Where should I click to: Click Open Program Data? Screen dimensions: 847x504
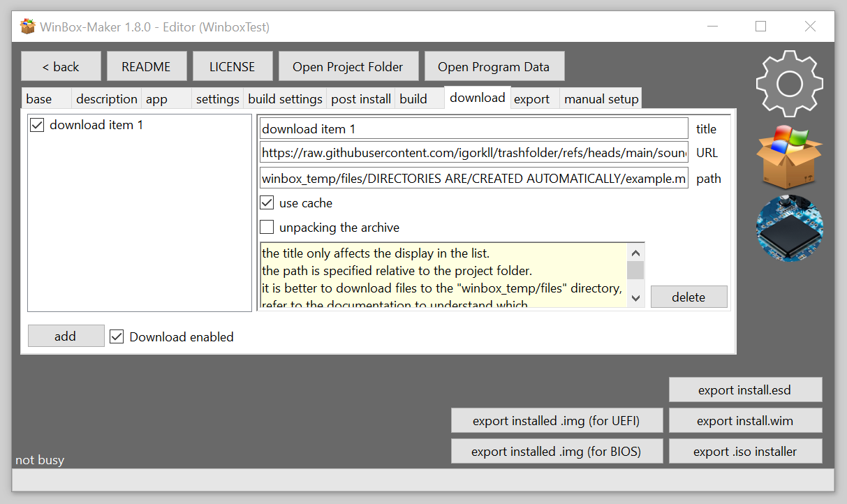(x=494, y=66)
